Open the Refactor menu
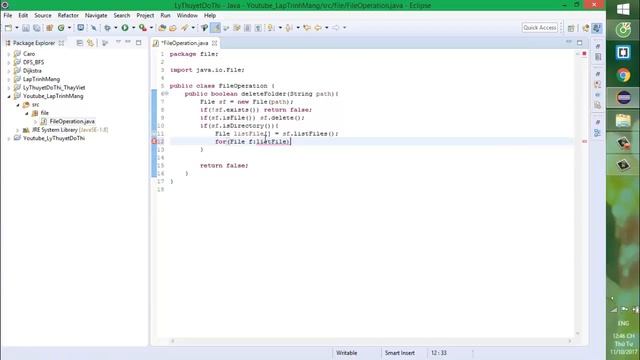640x360 pixels. (x=68, y=16)
